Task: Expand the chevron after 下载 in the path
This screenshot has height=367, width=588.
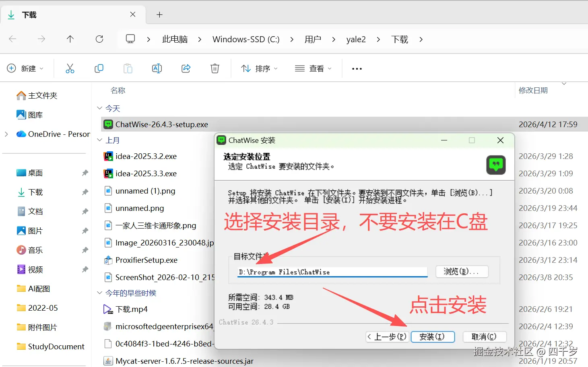Action: point(421,39)
